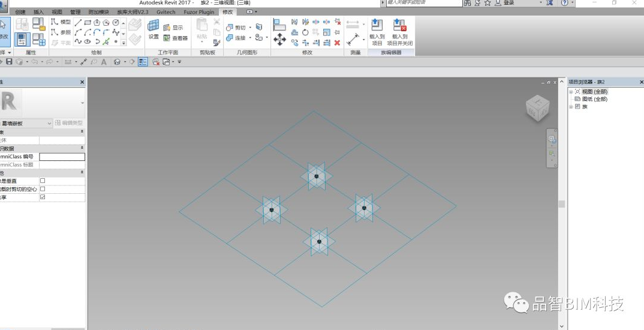The image size is (644, 330).
Task: Select the Align tool in Modify panel
Action: click(x=279, y=24)
